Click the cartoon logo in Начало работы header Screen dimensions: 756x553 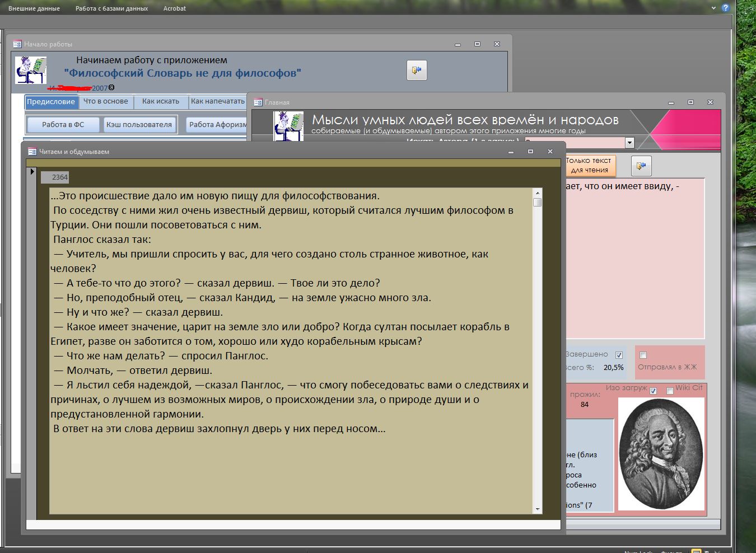pos(31,70)
